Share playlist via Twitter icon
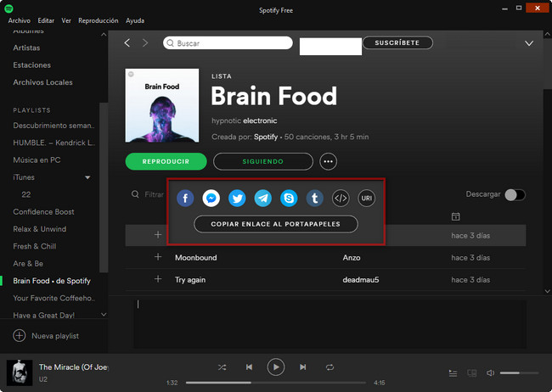Image resolution: width=552 pixels, height=392 pixels. pos(237,198)
